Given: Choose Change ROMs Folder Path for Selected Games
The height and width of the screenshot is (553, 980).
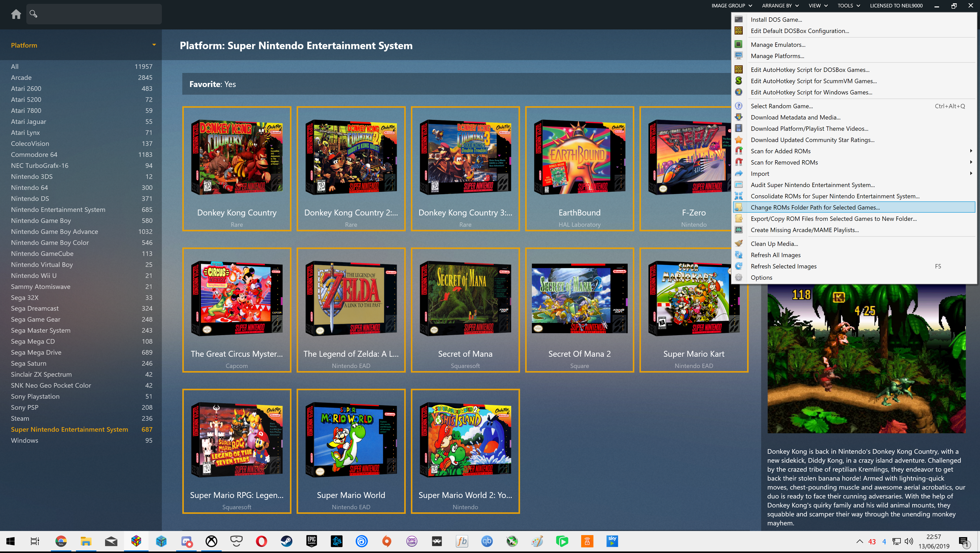Looking at the screenshot, I should pyautogui.click(x=854, y=207).
